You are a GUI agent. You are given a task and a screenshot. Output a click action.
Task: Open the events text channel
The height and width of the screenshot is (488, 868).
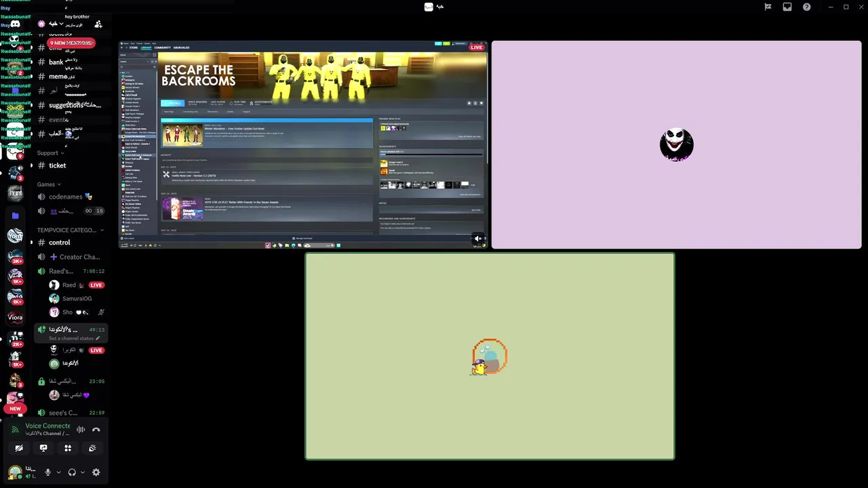[70, 119]
